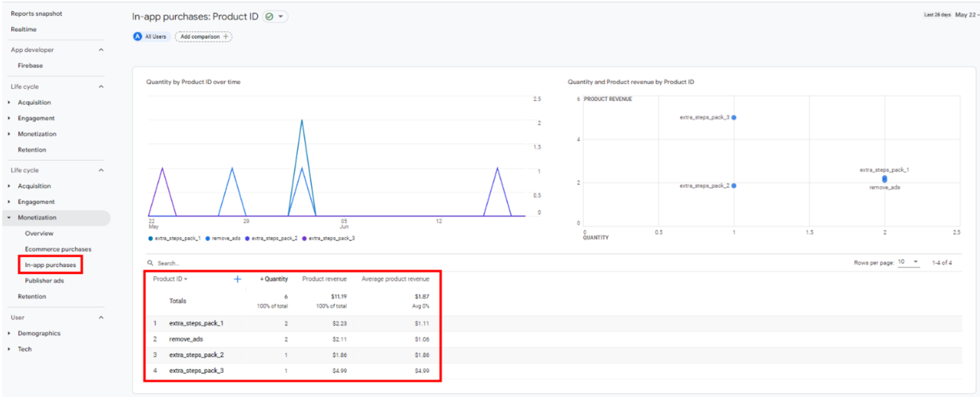
Task: Expand the Demographics tree arrow
Action: click(x=9, y=333)
